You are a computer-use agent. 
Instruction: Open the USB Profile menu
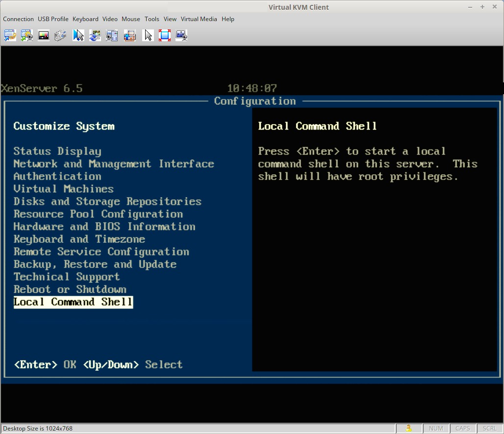[x=53, y=19]
